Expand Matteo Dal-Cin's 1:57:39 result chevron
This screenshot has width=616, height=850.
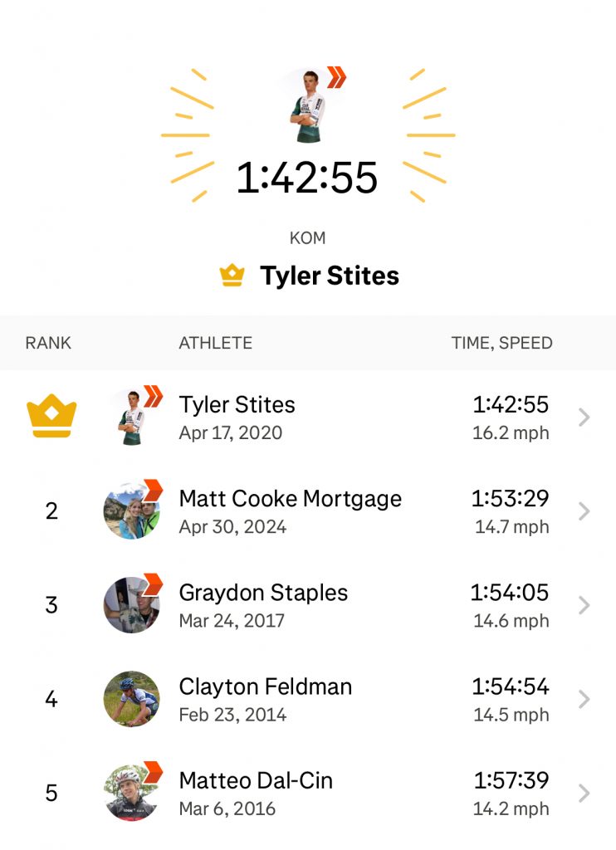tap(584, 794)
